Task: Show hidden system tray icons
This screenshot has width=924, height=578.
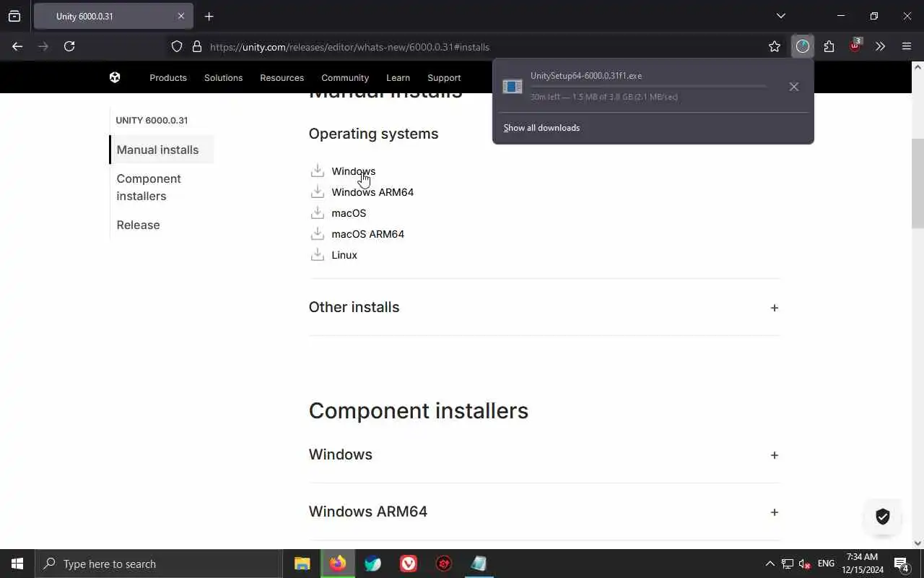Action: click(x=770, y=564)
